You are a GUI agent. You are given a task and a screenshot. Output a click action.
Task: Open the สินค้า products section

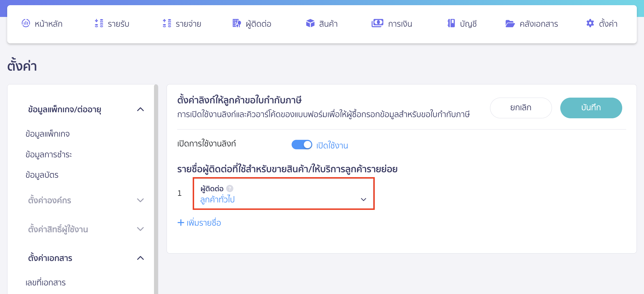321,24
